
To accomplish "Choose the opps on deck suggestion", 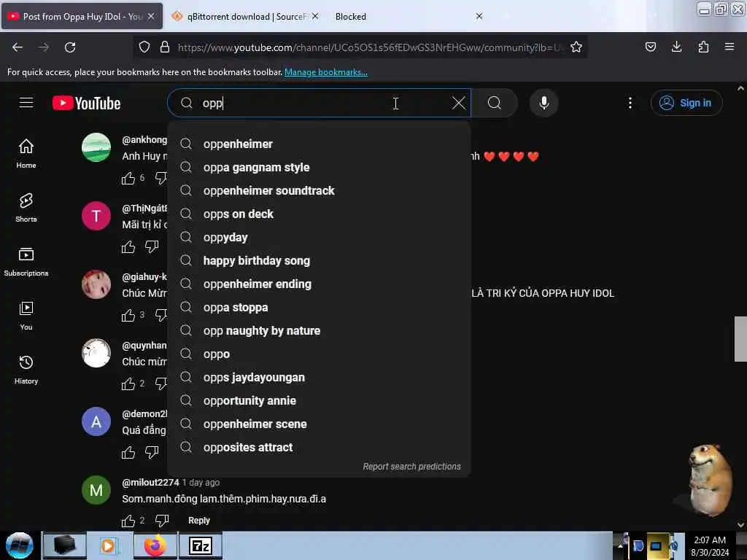I will click(x=320, y=214).
